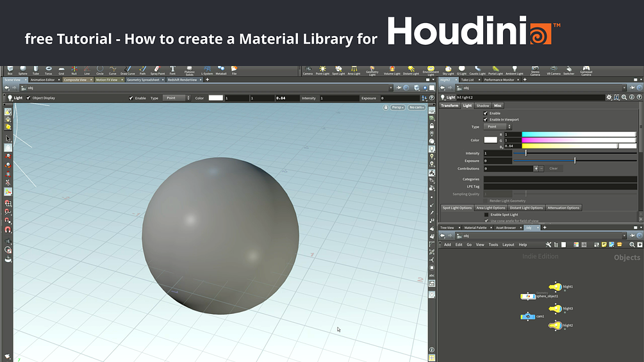
Task: Open Type dropdown in Light parameters
Action: click(497, 127)
